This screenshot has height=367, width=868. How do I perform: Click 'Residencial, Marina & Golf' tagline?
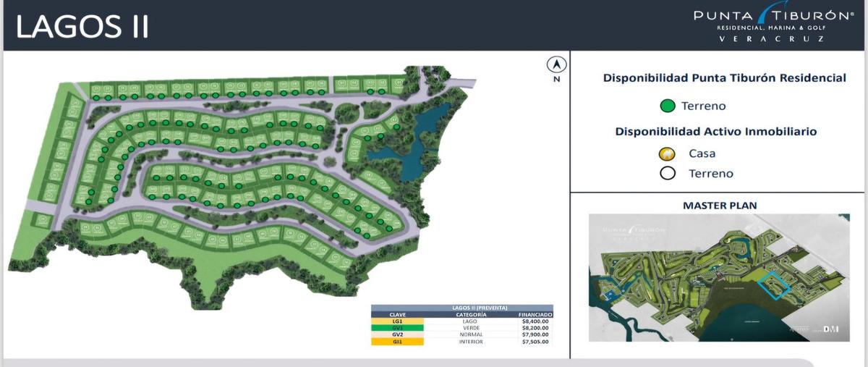point(770,28)
